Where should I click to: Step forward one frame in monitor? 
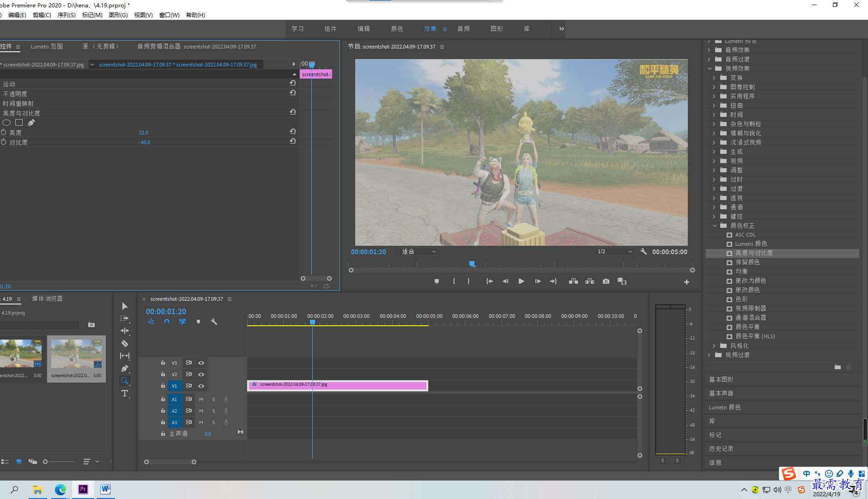pyautogui.click(x=538, y=281)
